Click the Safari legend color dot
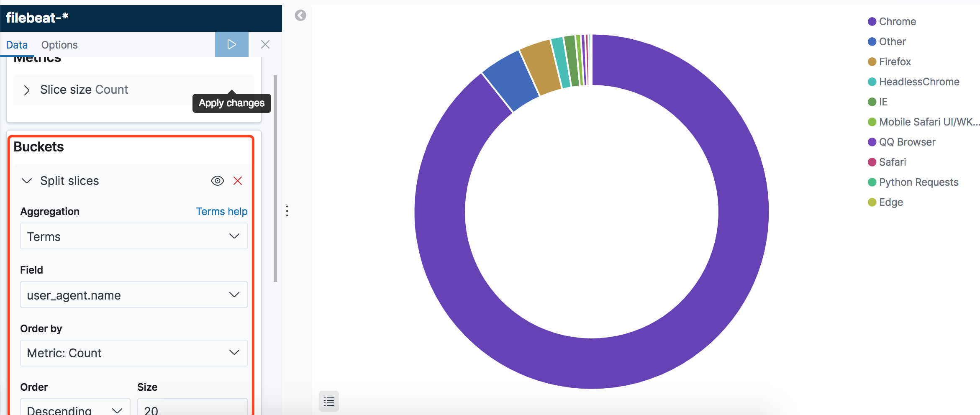 [872, 162]
